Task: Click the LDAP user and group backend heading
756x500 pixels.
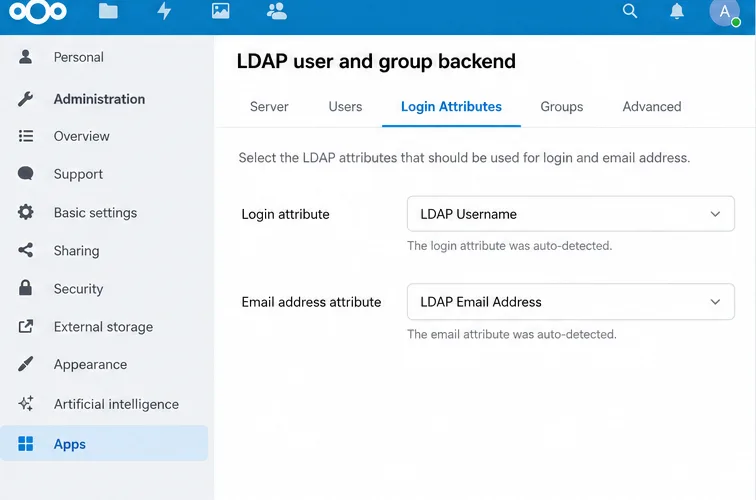Action: (376, 61)
